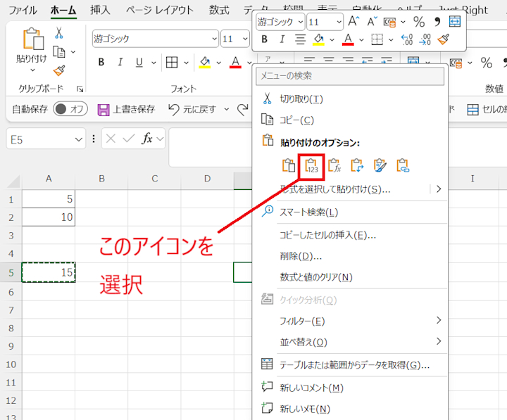Open ribbon font size dropdown
The height and width of the screenshot is (420, 507).
click(245, 39)
